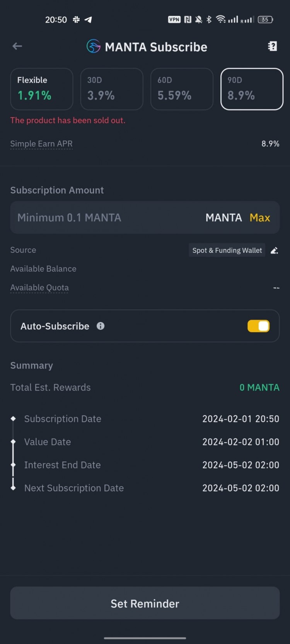Tap the Set Reminder button
Image resolution: width=290 pixels, height=644 pixels.
[145, 603]
